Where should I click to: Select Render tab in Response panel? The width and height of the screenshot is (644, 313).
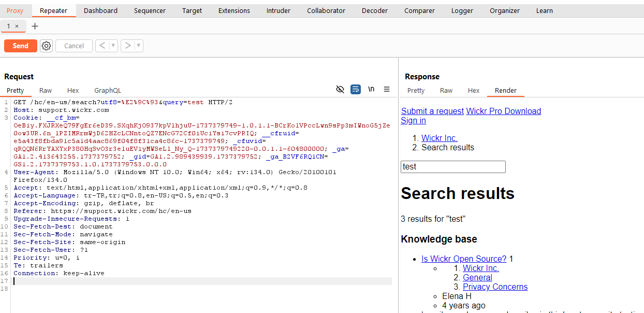click(506, 90)
